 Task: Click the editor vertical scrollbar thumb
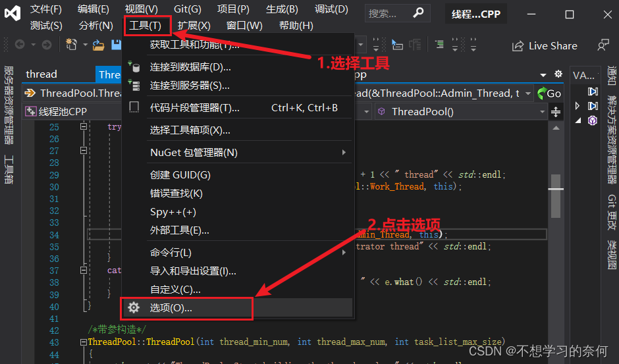[x=556, y=195]
